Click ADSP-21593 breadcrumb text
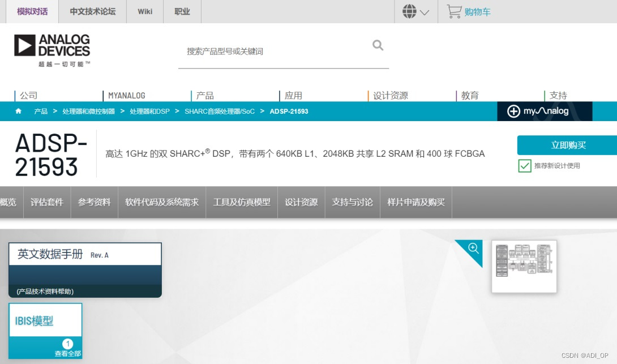Viewport: 617px width, 364px height. (289, 112)
